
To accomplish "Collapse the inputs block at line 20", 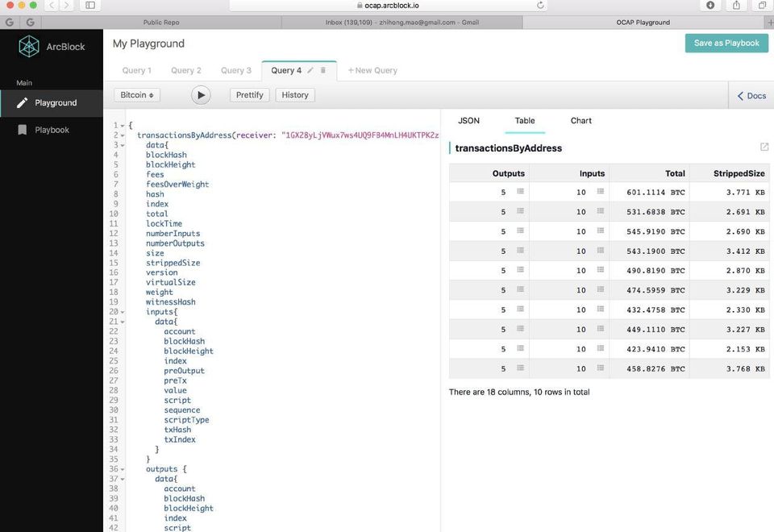I will 123,312.
